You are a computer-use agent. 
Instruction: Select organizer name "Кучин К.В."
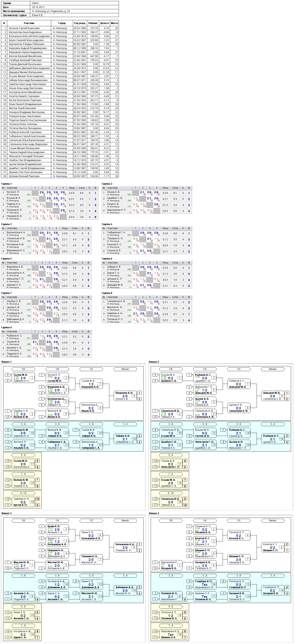[x=38, y=15]
